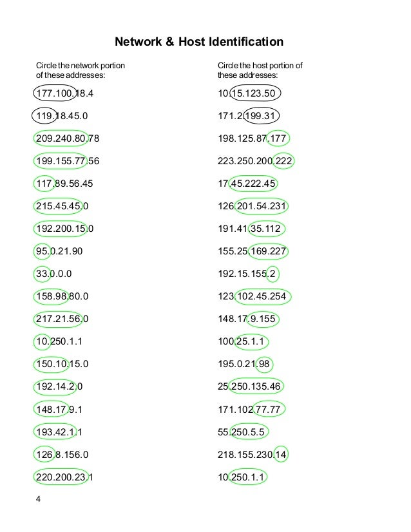Click the address 218.155.230.14

coord(252,455)
